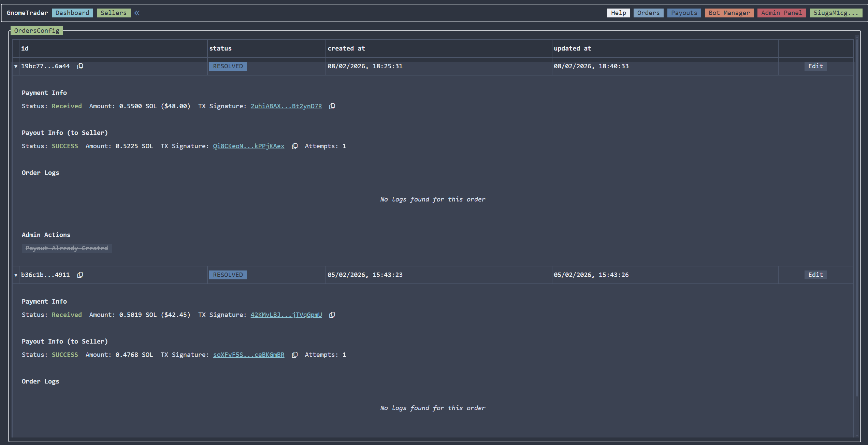This screenshot has height=445, width=868.
Task: Open transaction link 2uhiABAX...Bt2ynD7R
Action: click(x=286, y=106)
